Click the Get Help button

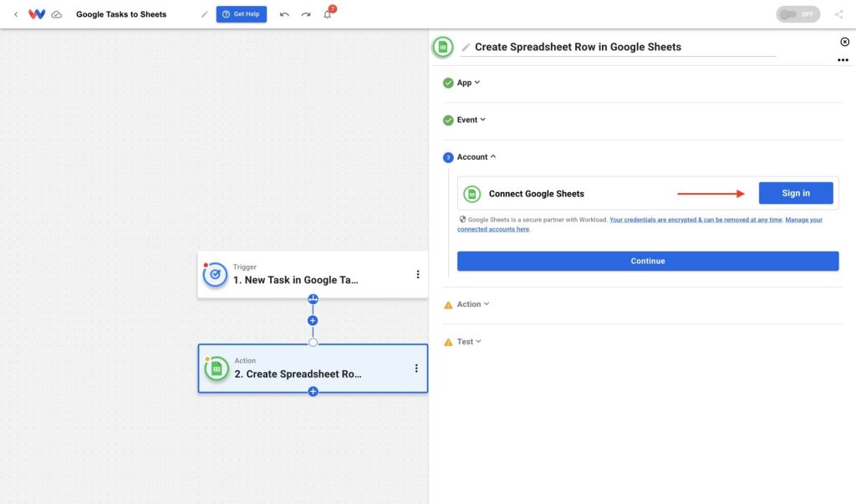[x=242, y=14]
